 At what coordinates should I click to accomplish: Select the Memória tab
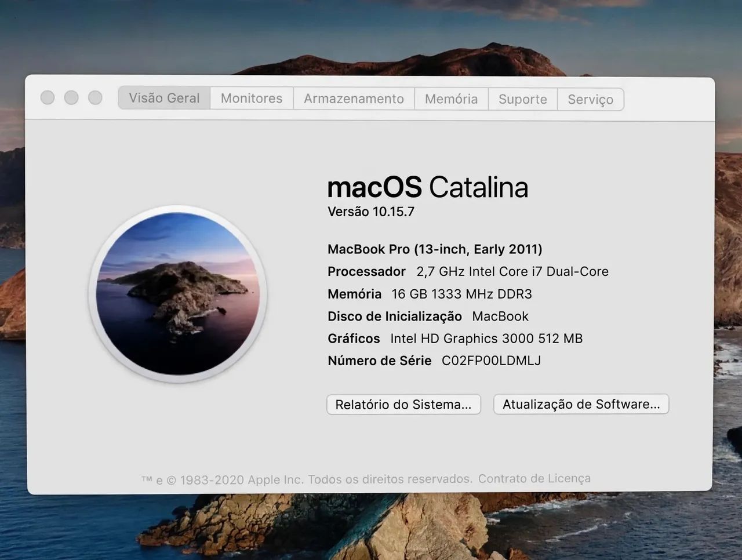click(x=451, y=99)
